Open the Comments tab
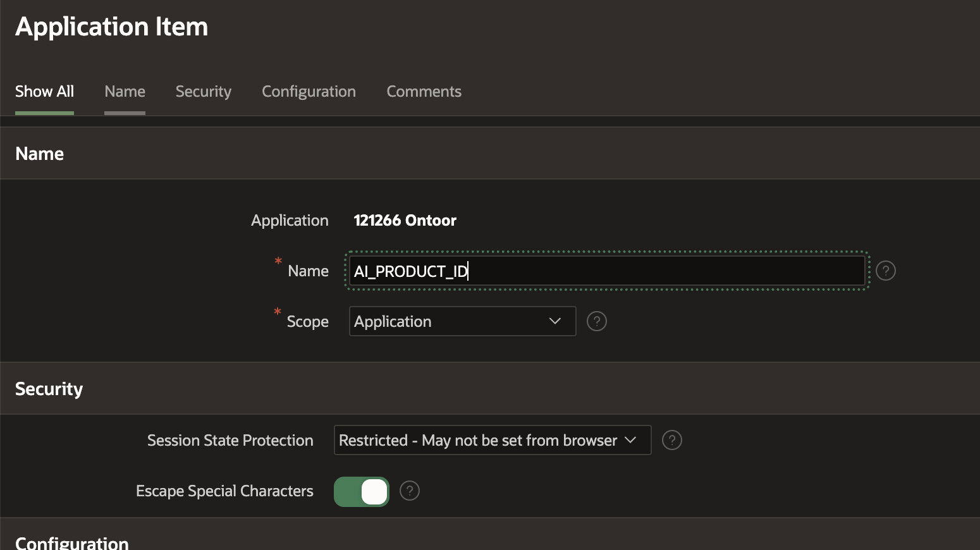Image resolution: width=980 pixels, height=550 pixels. pos(424,91)
